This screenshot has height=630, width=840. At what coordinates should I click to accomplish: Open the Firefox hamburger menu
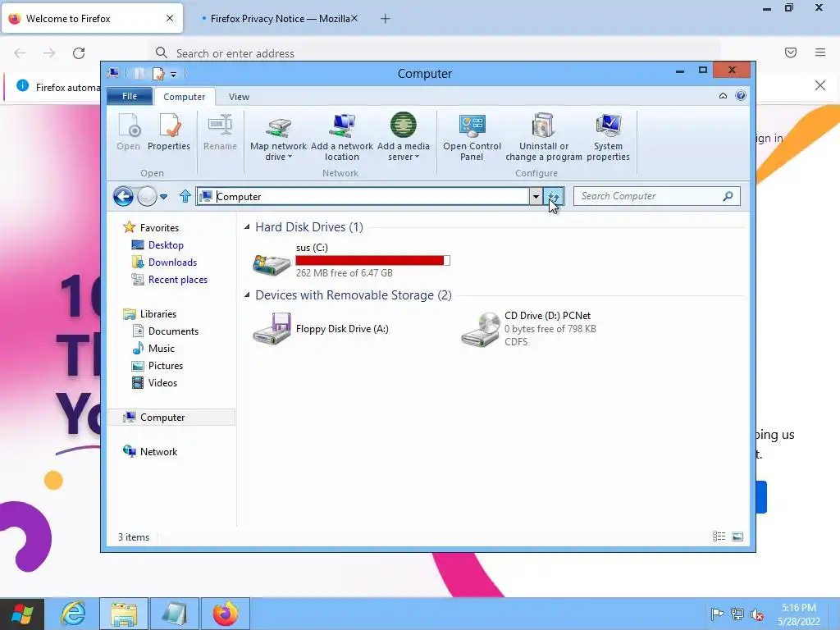point(820,52)
